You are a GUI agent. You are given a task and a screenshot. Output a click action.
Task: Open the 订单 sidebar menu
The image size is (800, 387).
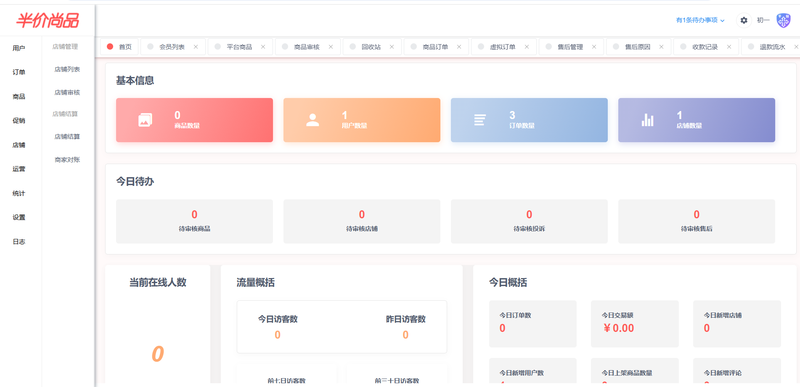point(19,72)
